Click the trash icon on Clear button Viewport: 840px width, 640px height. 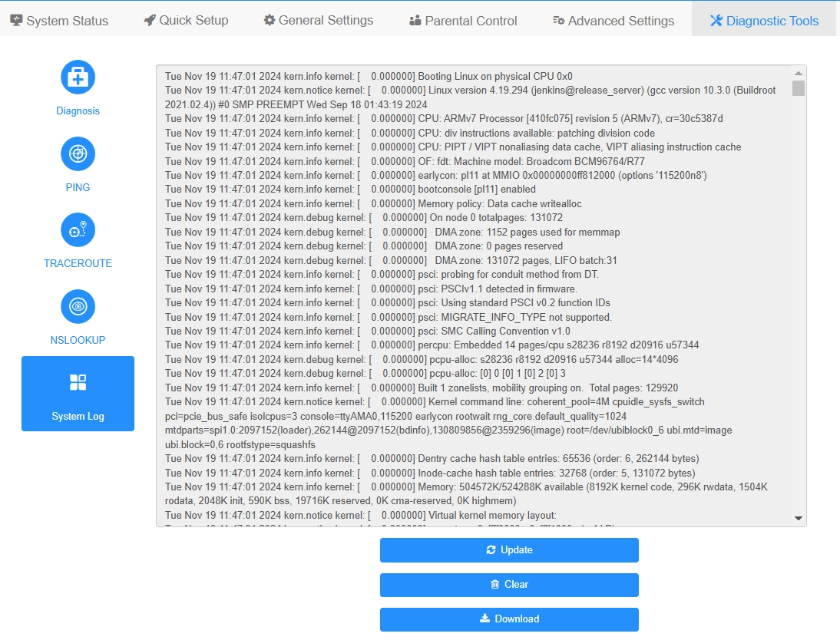pos(495,584)
